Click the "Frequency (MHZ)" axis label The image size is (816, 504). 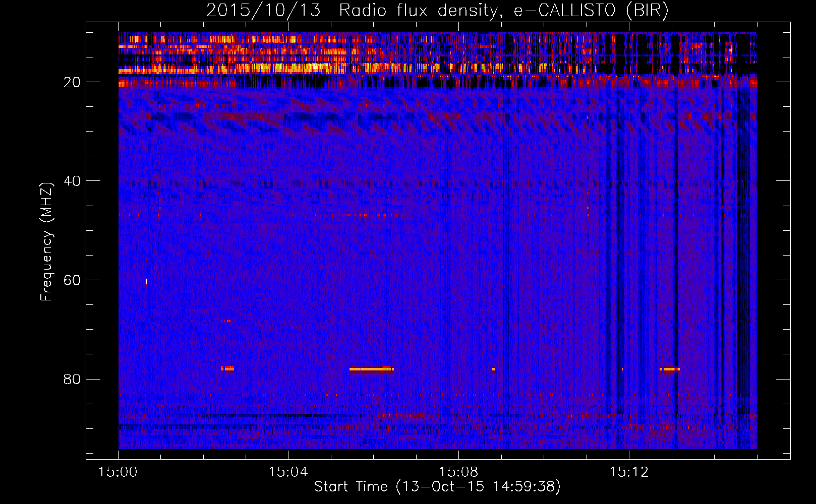[46, 242]
